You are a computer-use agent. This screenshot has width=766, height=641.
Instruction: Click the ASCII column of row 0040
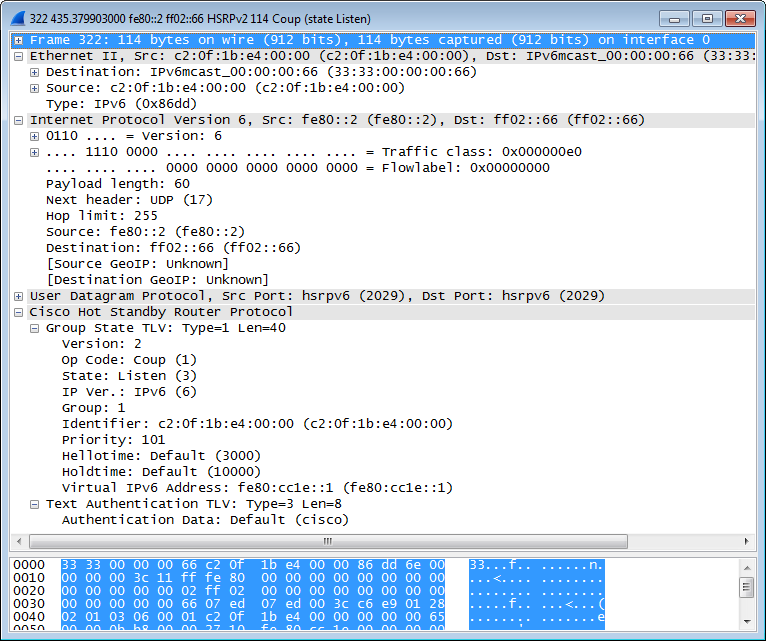click(536, 617)
